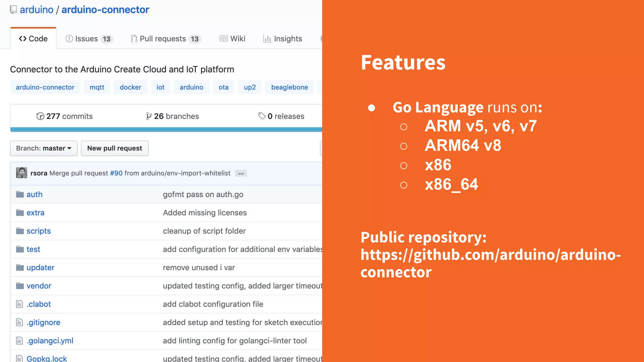Click the github.com/arduino/arduino-connector URL on slide

(491, 263)
